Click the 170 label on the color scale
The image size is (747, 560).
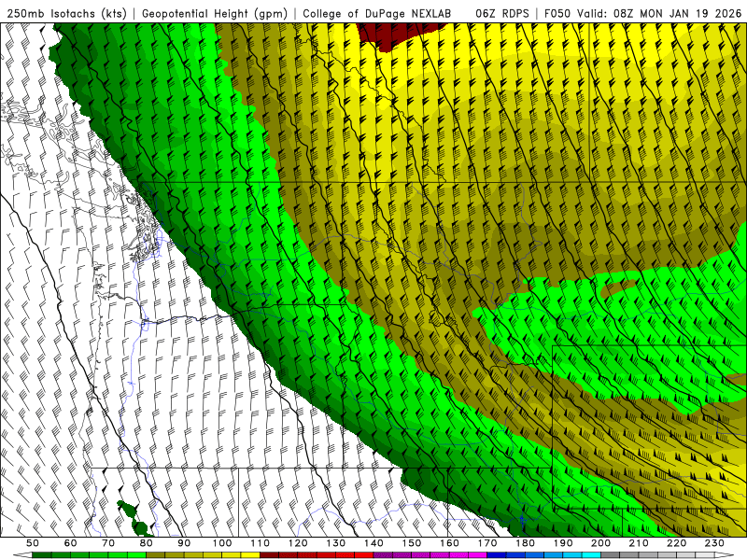[x=487, y=543]
